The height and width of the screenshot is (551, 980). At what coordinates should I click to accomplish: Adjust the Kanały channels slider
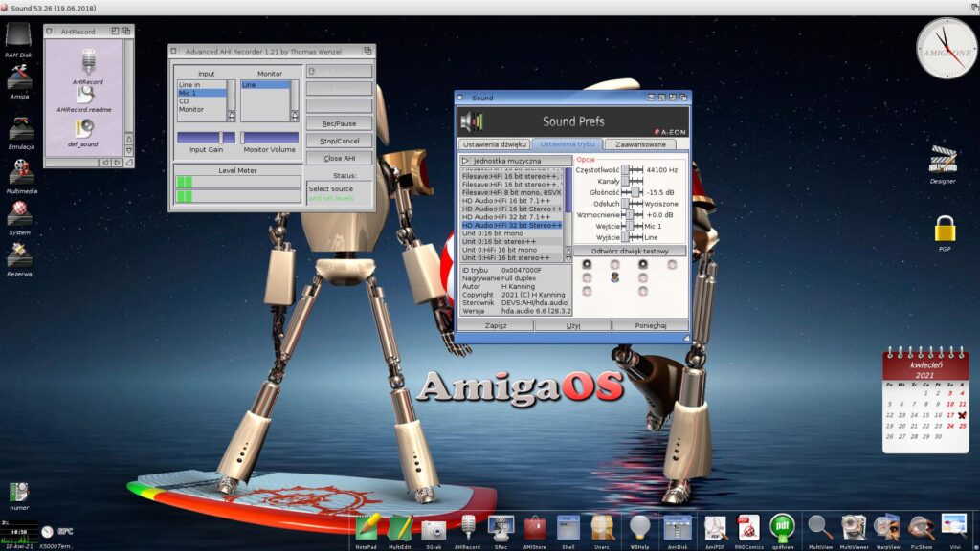(x=633, y=181)
